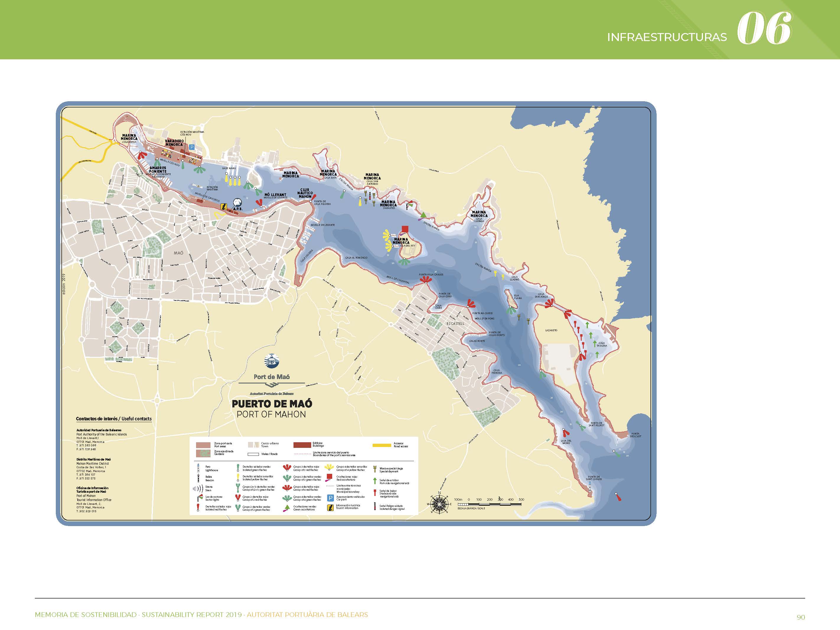Click the Isolated yellow flashes legend icon
This screenshot has height=630, width=840.
click(x=238, y=478)
